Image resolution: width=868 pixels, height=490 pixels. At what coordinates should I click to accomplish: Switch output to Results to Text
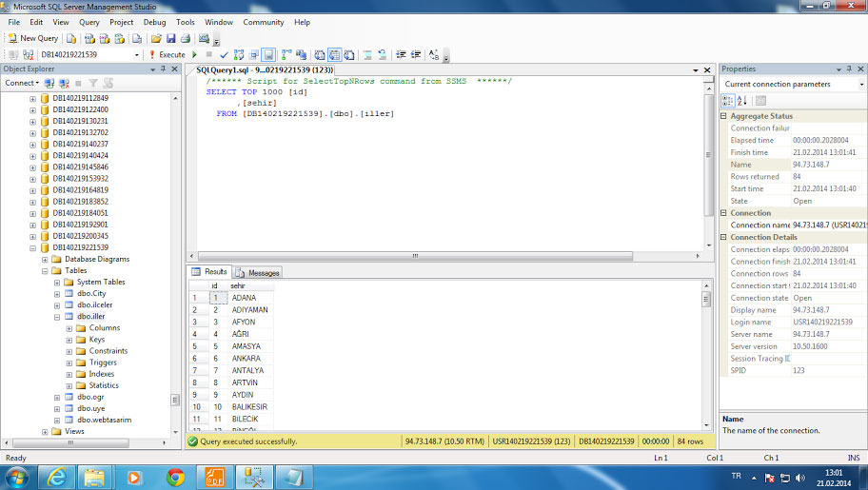(x=320, y=55)
